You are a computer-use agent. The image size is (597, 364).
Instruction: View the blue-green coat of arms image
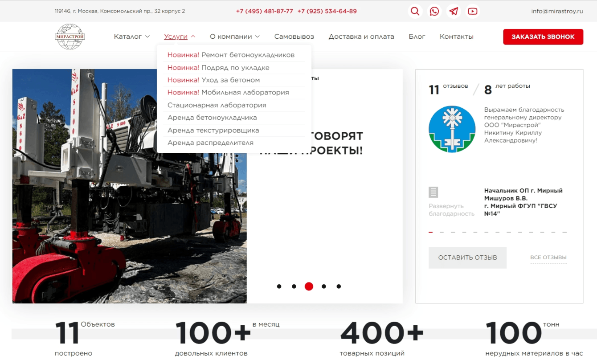pyautogui.click(x=452, y=129)
